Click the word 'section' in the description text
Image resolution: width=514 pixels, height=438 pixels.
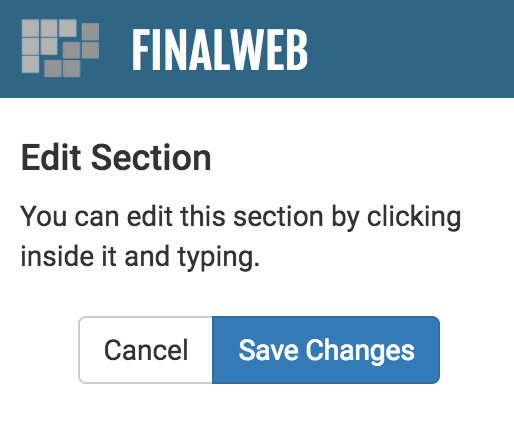coord(278,218)
